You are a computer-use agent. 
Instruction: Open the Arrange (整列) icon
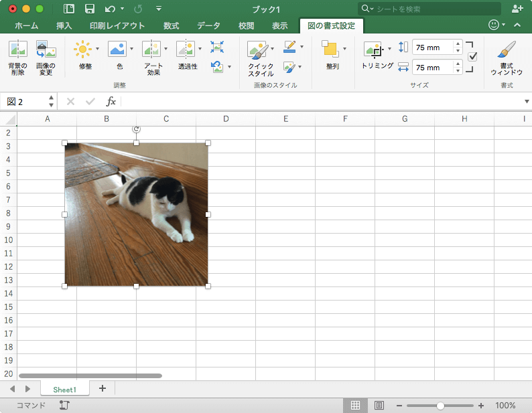[331, 48]
